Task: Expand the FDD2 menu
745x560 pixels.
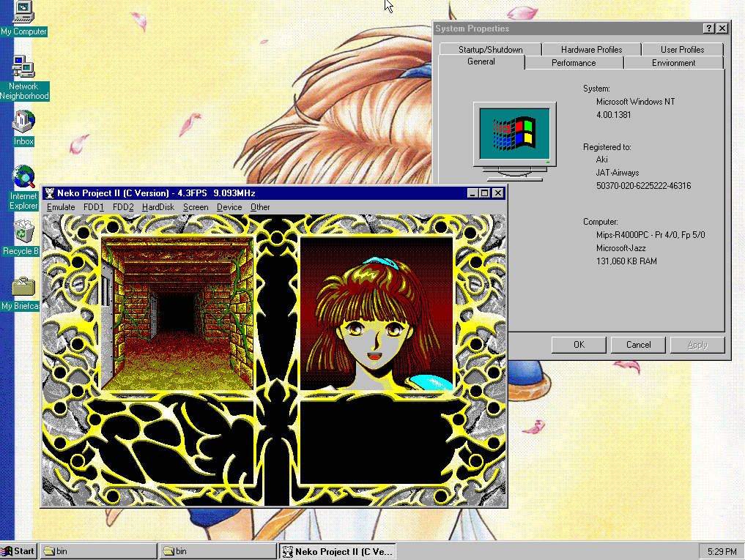Action: 123,207
